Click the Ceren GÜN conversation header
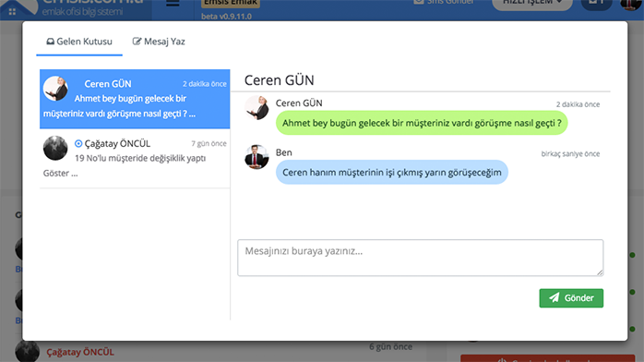The image size is (644, 362). pyautogui.click(x=280, y=80)
